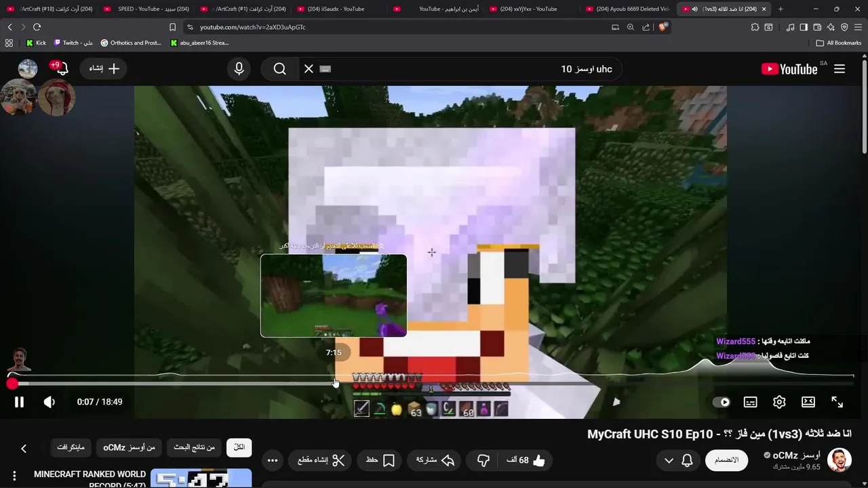Image resolution: width=868 pixels, height=488 pixels.
Task: Select the الكل filter chip
Action: coord(239,447)
